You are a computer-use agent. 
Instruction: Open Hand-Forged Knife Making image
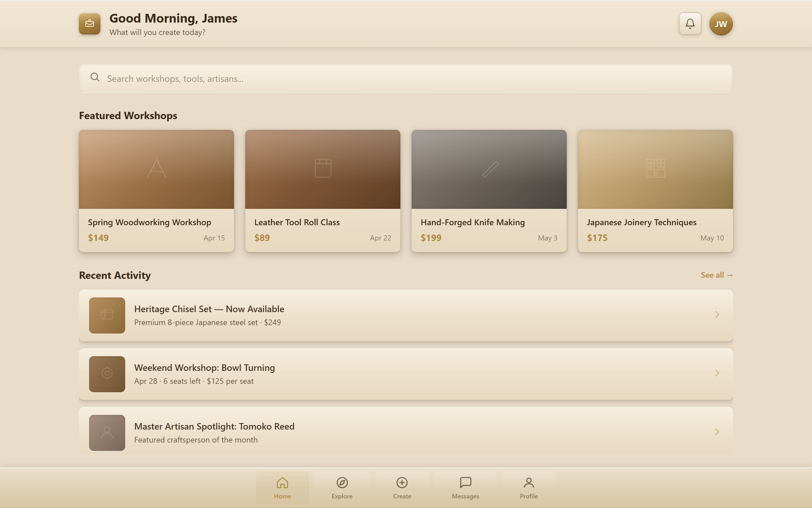[489, 169]
